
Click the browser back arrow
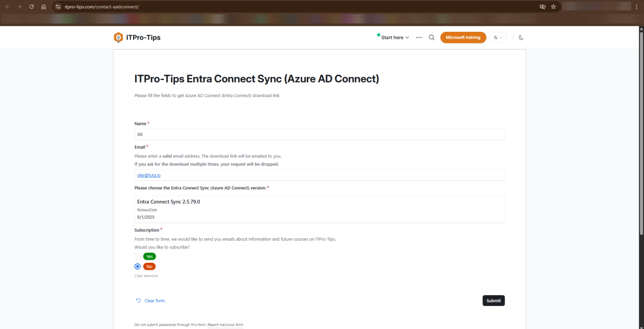coord(7,7)
